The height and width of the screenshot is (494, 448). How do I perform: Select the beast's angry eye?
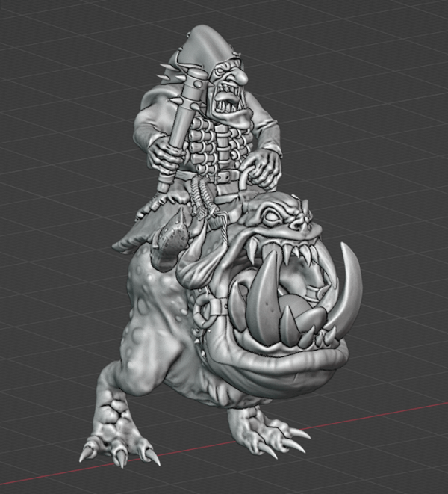point(273,217)
